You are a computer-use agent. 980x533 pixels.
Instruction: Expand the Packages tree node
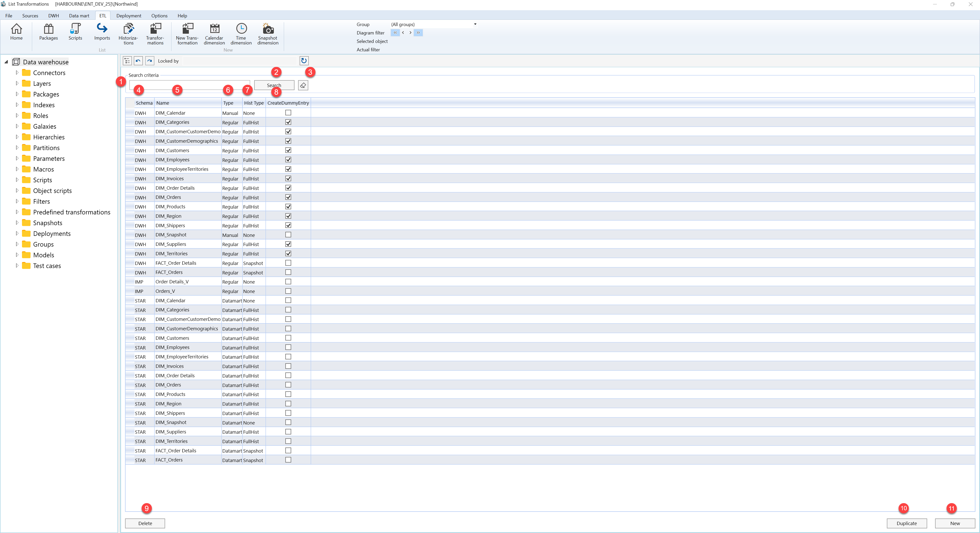(17, 94)
